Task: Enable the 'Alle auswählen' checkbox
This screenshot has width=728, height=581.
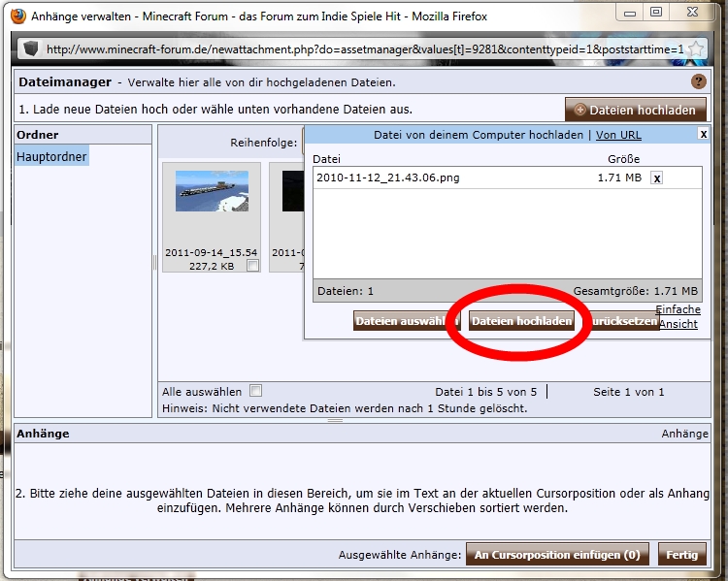Action: click(256, 391)
